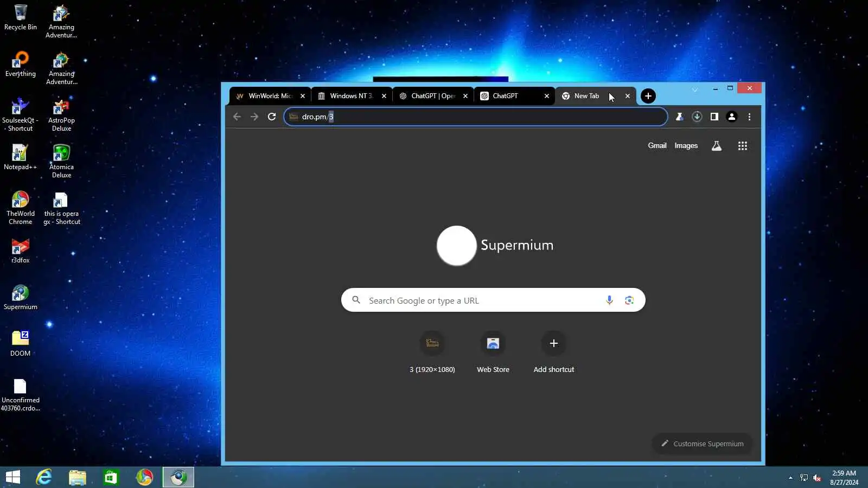Image resolution: width=868 pixels, height=488 pixels.
Task: Focus the Search Google or type a URL box
Action: (493, 300)
